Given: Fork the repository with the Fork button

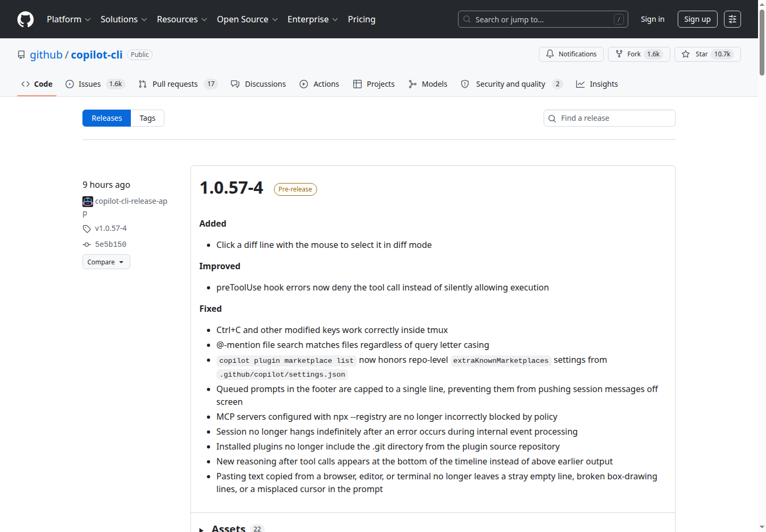Looking at the screenshot, I should tap(639, 54).
